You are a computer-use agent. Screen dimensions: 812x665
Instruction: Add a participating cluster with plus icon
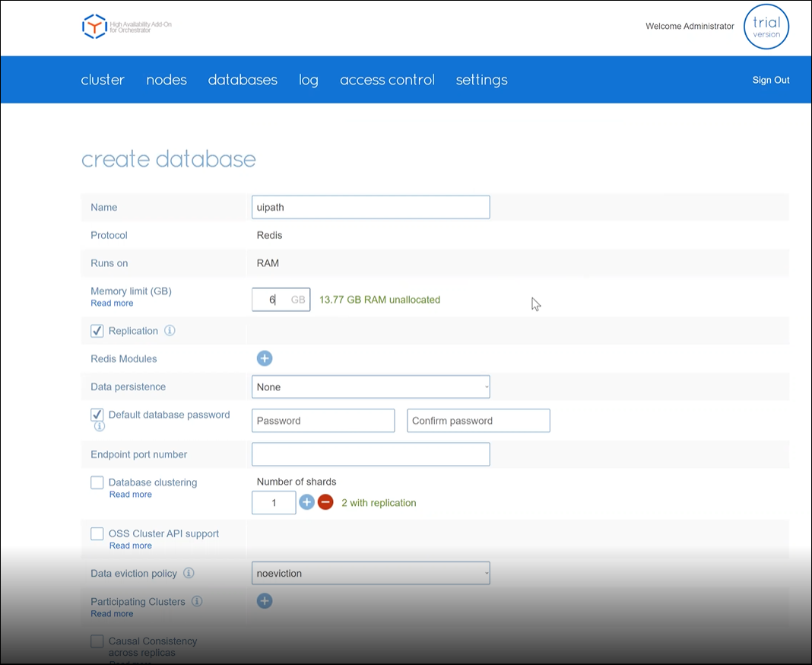tap(265, 601)
